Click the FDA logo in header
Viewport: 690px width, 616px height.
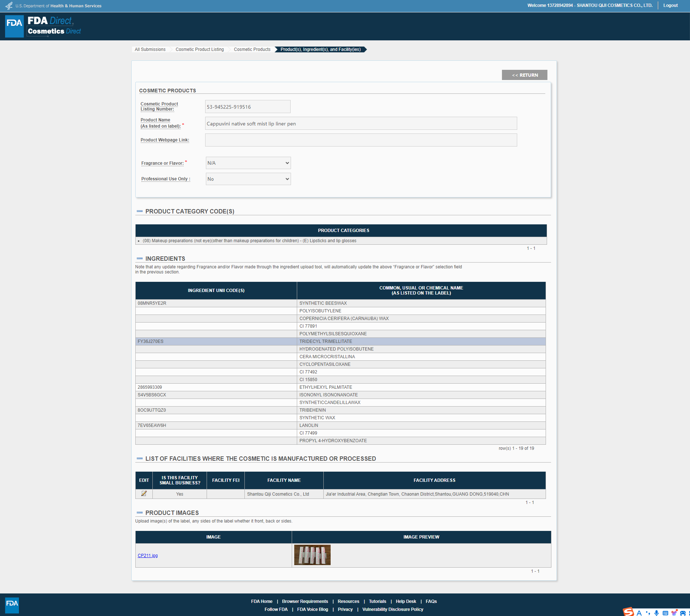coord(15,26)
